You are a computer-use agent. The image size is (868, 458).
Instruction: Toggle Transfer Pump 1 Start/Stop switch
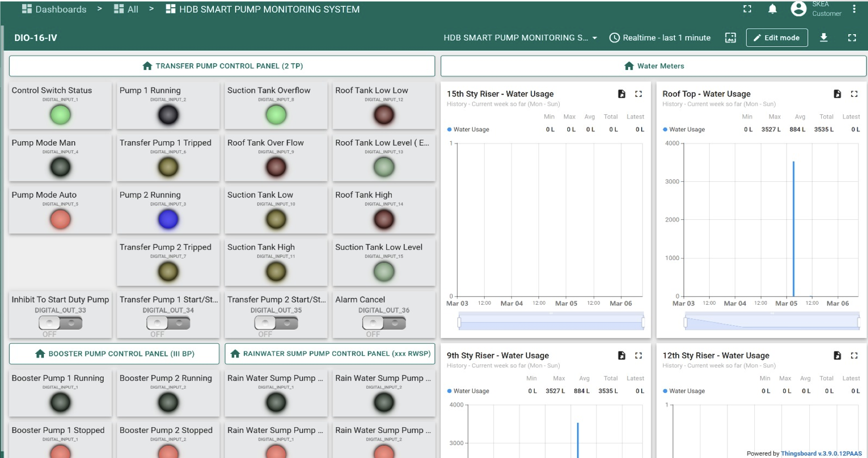[168, 323]
